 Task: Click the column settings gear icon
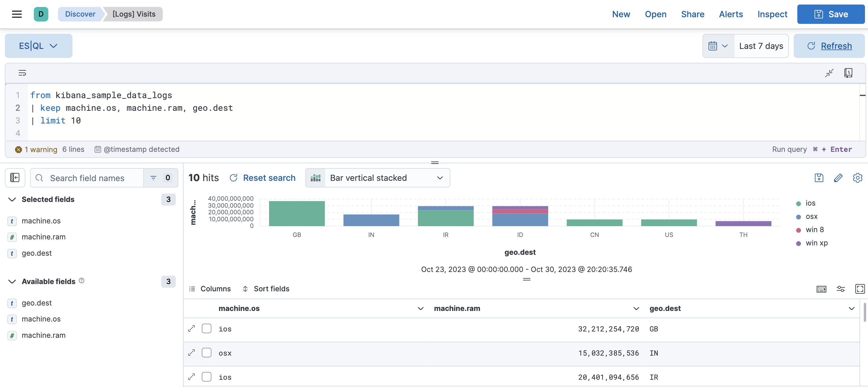[x=857, y=178]
